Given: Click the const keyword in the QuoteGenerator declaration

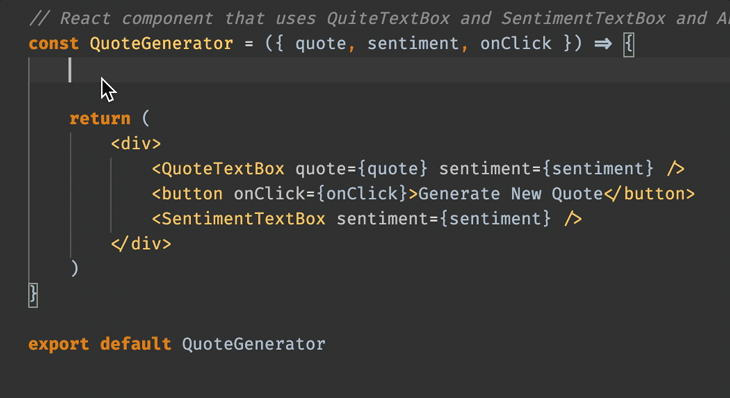Looking at the screenshot, I should pos(54,44).
